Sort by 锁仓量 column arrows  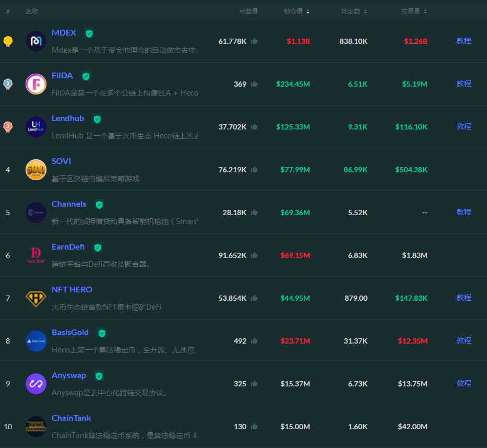coord(308,12)
